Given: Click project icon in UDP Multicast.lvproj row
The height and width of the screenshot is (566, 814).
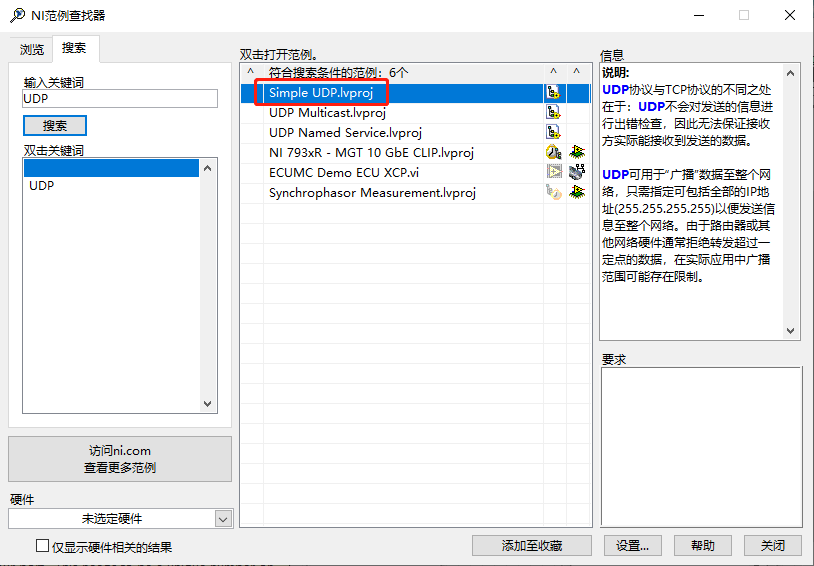Looking at the screenshot, I should coord(553,113).
